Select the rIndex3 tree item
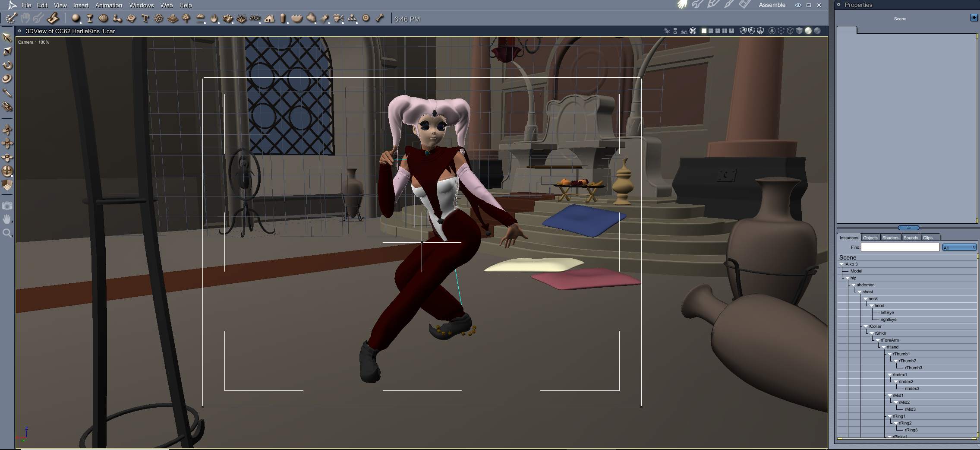Image resolution: width=980 pixels, height=450 pixels. pos(912,388)
